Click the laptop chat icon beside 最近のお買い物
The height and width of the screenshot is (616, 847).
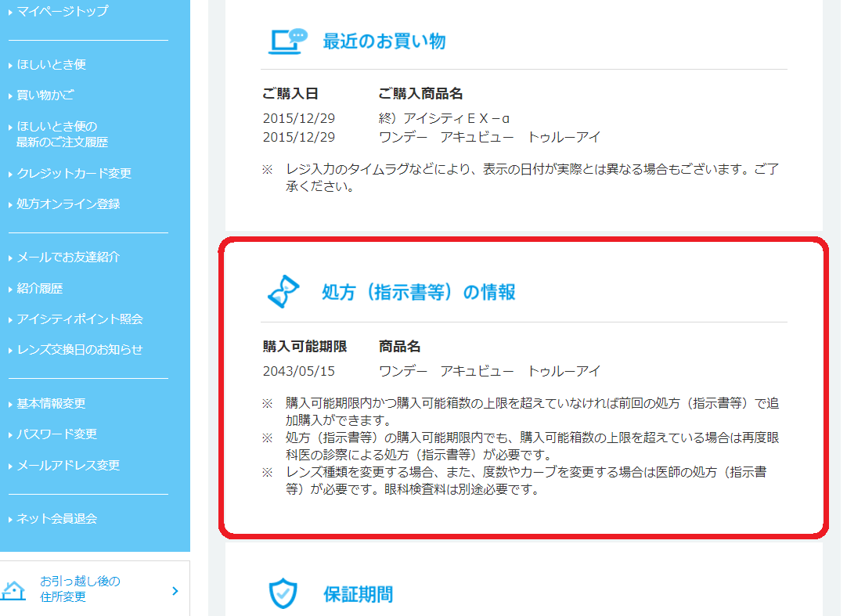click(287, 41)
